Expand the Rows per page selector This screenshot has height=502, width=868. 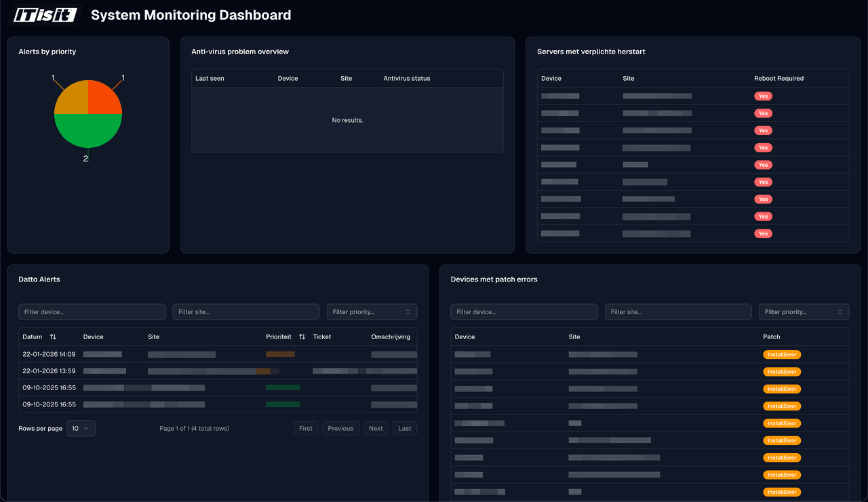[x=81, y=428]
